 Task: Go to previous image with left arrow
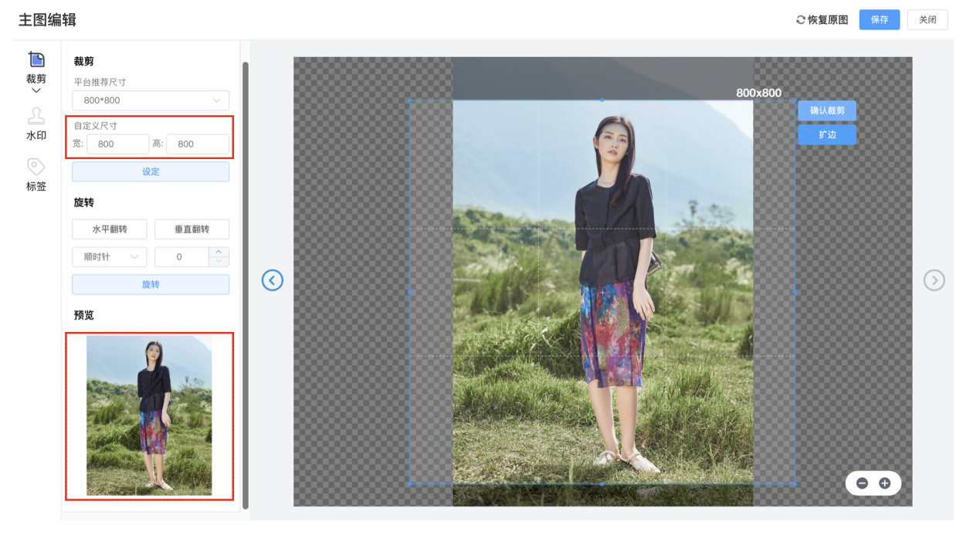(273, 280)
